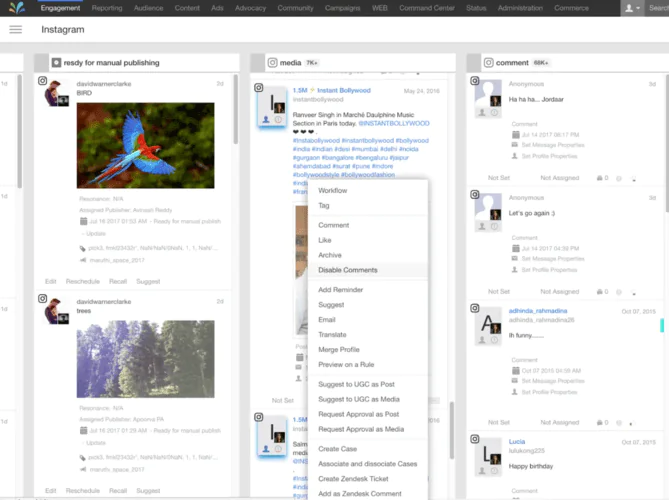Choose Create Case in the context menu
The image size is (669, 500).
(367, 448)
